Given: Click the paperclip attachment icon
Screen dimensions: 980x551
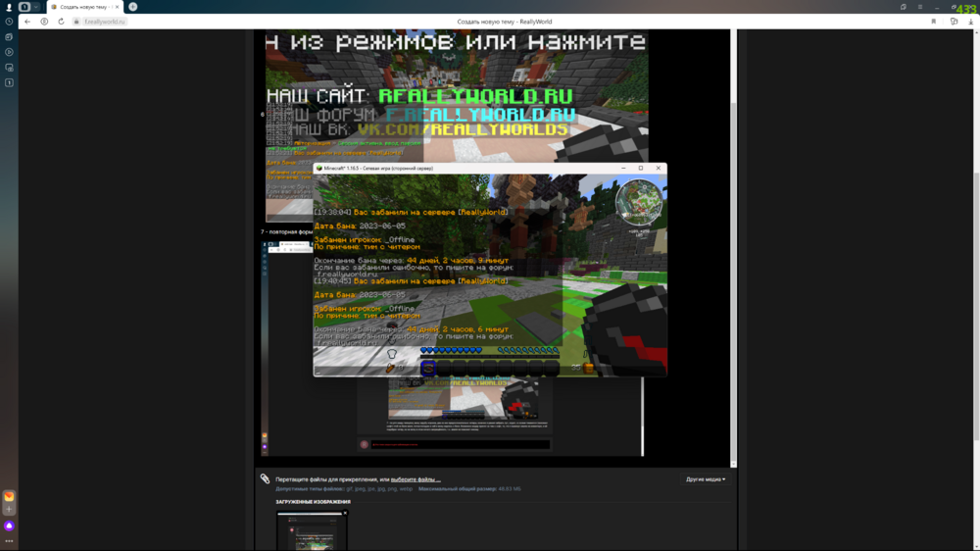Looking at the screenshot, I should tap(265, 479).
